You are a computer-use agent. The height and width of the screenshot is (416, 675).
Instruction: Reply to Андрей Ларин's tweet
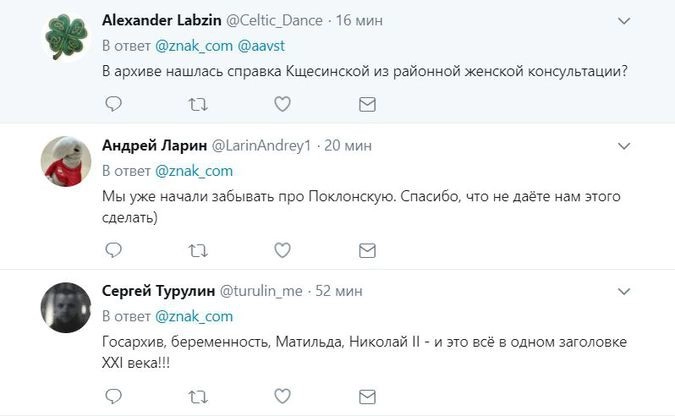(x=114, y=249)
